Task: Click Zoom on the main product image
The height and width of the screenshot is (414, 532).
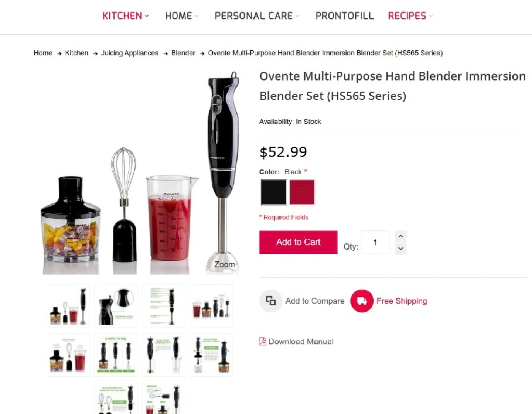Action: point(225,264)
